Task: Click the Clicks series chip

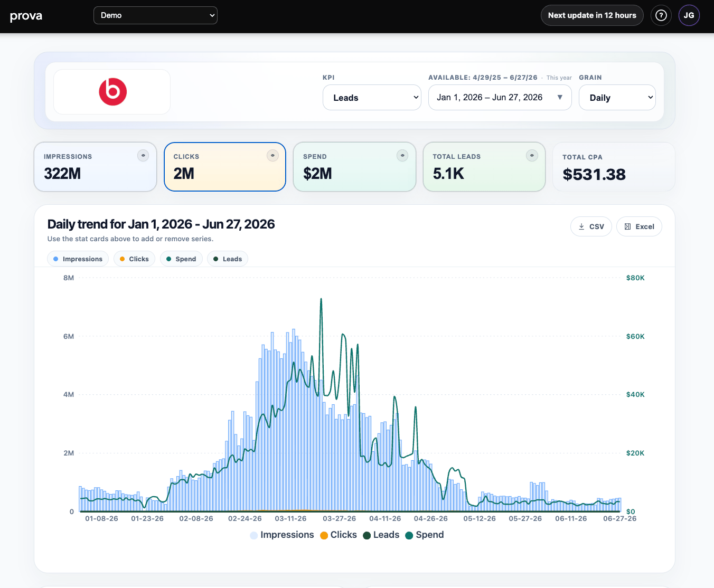Action: point(134,259)
